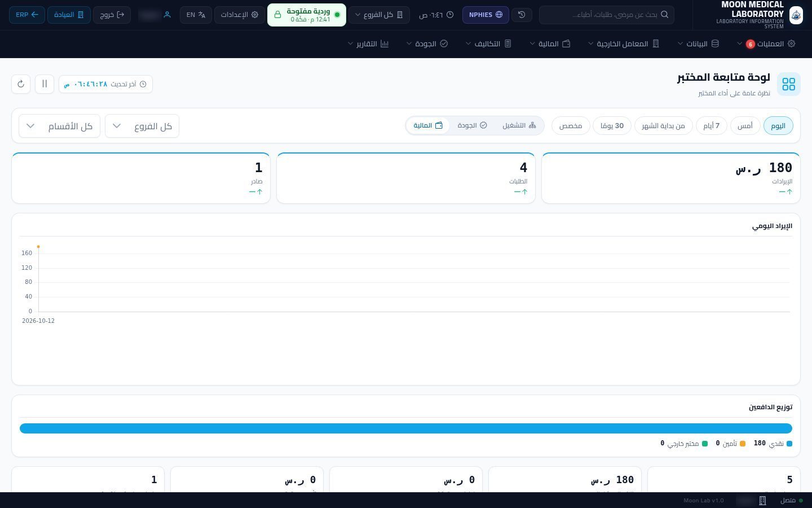Open the العمليات operations menu
This screenshot has height=508, width=812.
766,43
